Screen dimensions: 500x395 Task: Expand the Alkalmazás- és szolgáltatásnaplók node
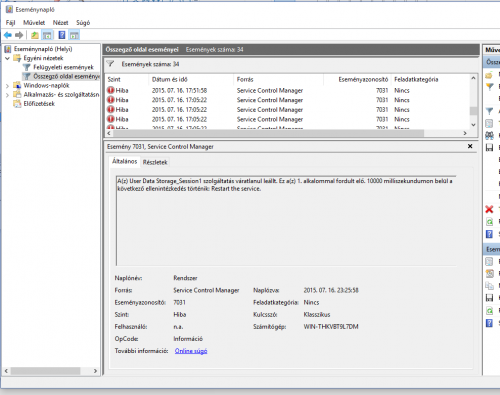[x=7, y=95]
